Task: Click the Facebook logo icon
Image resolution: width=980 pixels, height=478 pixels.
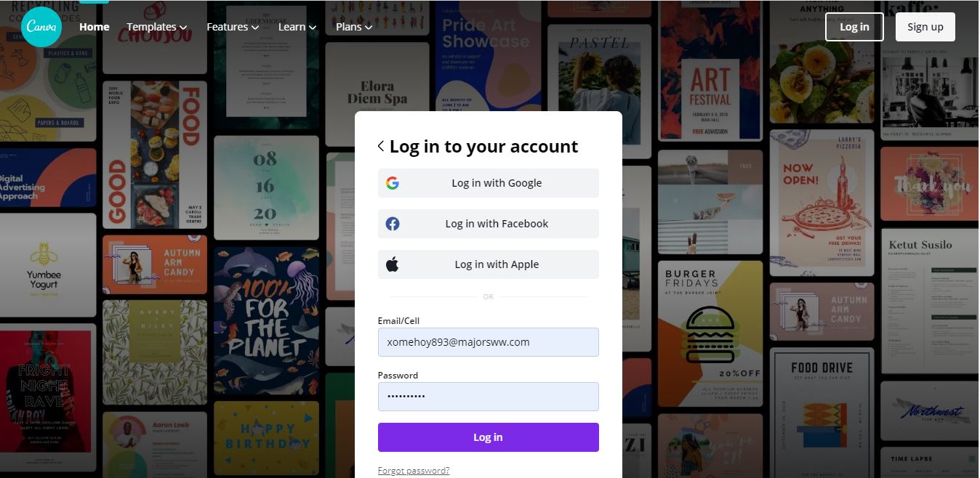Action: (x=393, y=224)
